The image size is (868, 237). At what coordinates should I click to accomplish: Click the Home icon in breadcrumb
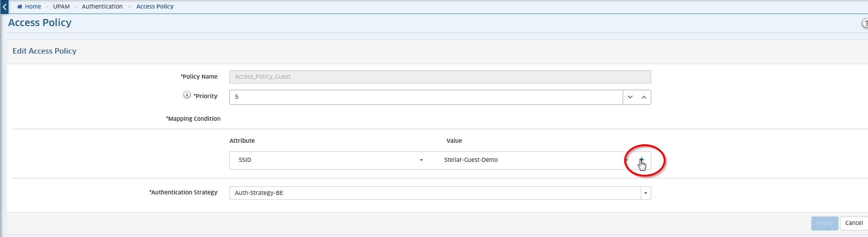point(20,7)
